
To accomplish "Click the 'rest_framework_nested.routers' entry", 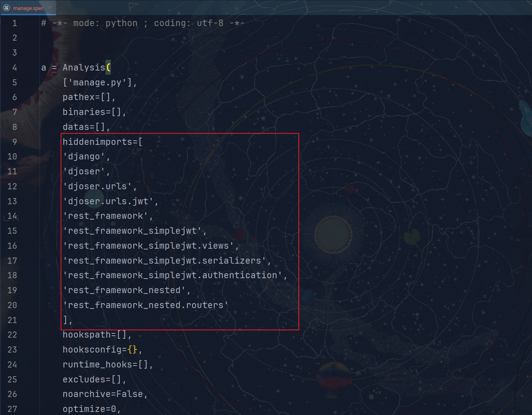I will pos(145,305).
